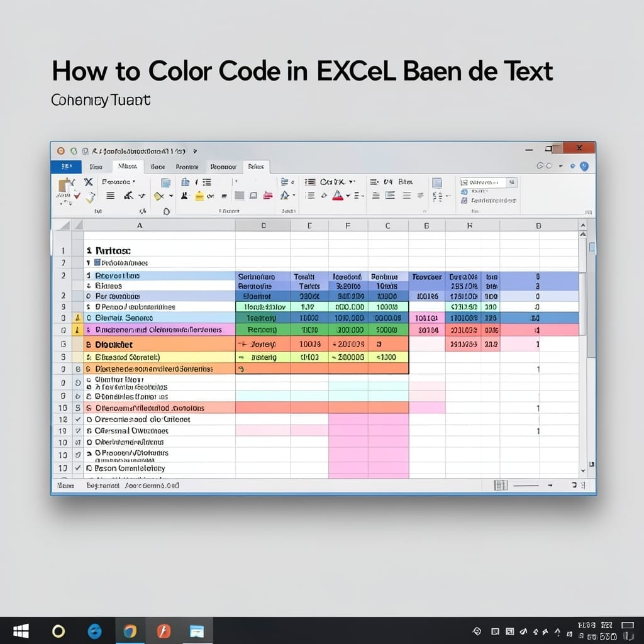Click the 'Beginenial' status bar text
Viewport: 644px width, 644px height.
click(x=103, y=486)
